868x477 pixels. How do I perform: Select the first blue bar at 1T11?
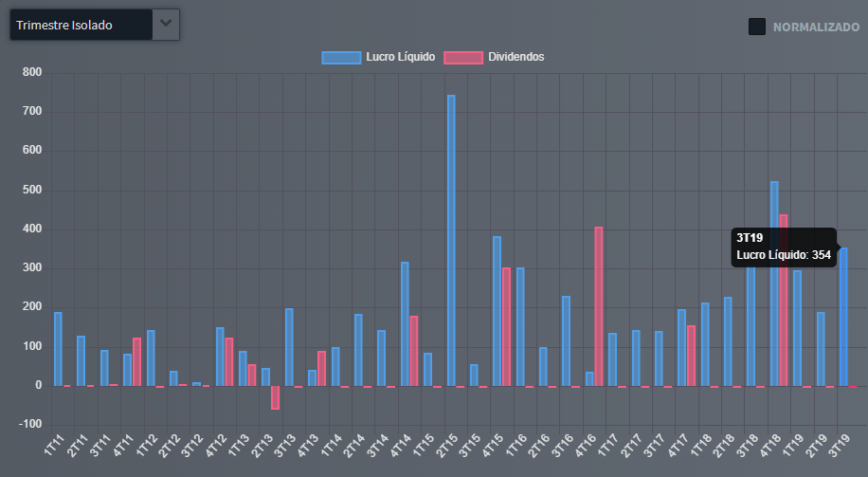[58, 349]
